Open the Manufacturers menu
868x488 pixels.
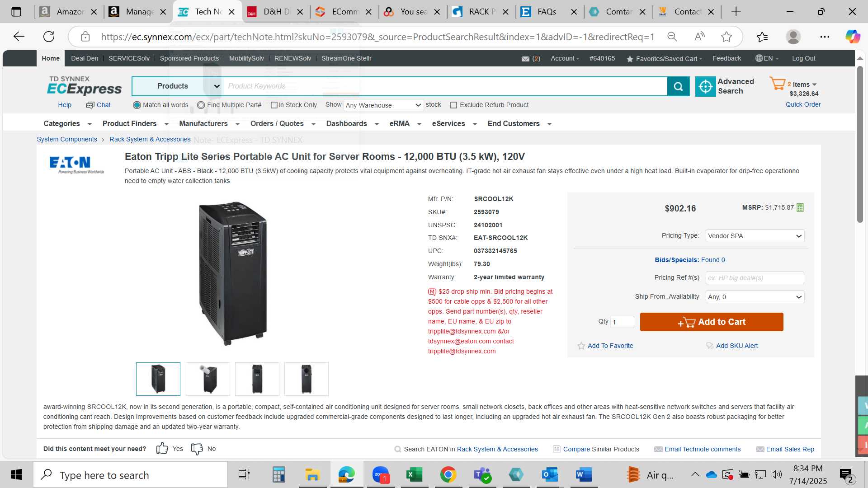click(209, 124)
